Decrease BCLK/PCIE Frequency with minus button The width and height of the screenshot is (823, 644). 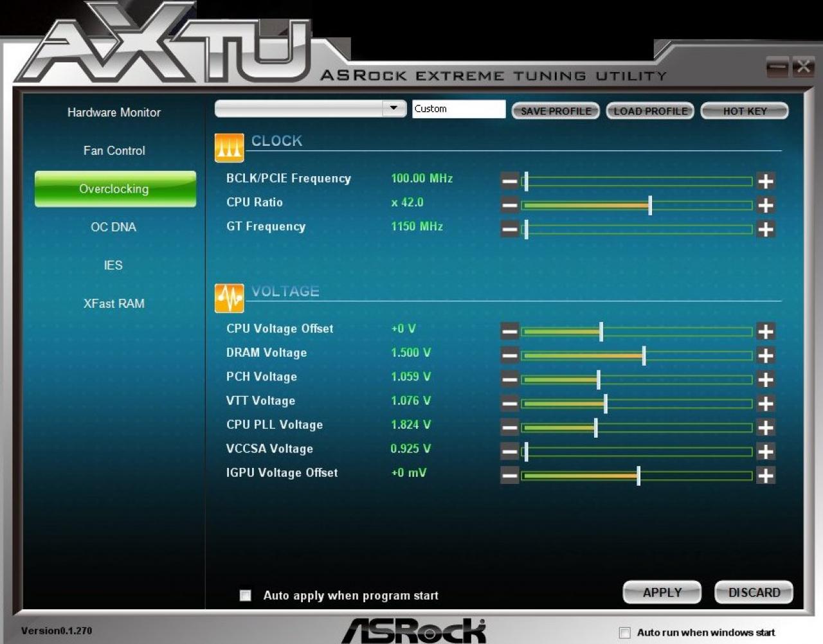point(510,181)
